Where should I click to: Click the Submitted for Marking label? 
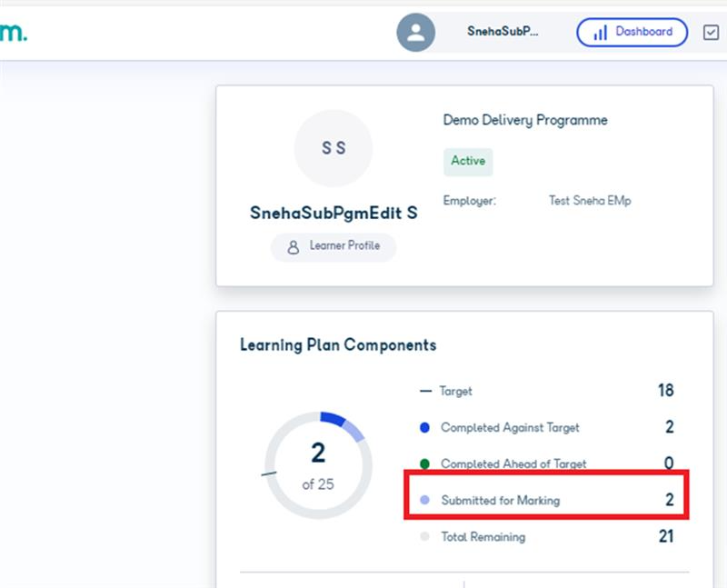pyautogui.click(x=501, y=501)
